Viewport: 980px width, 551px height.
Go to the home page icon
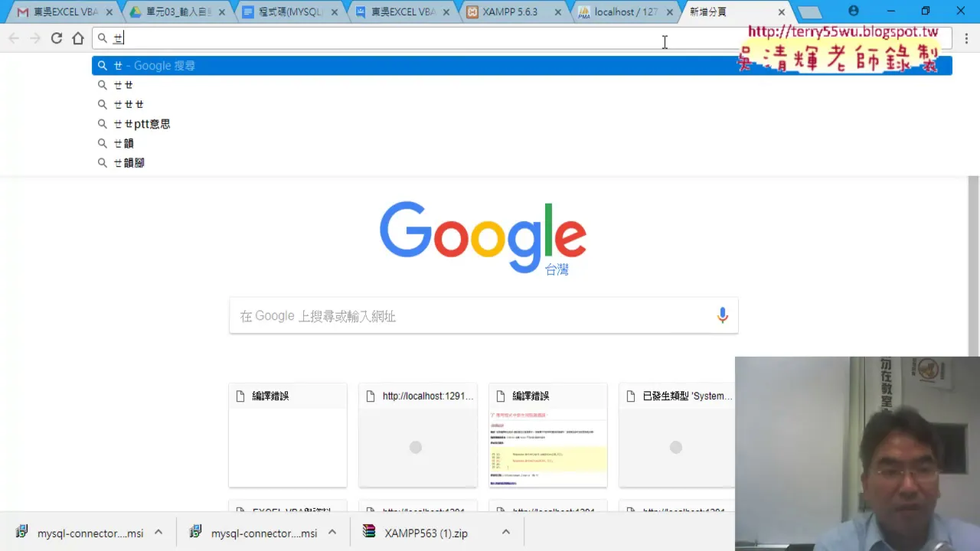coord(78,38)
